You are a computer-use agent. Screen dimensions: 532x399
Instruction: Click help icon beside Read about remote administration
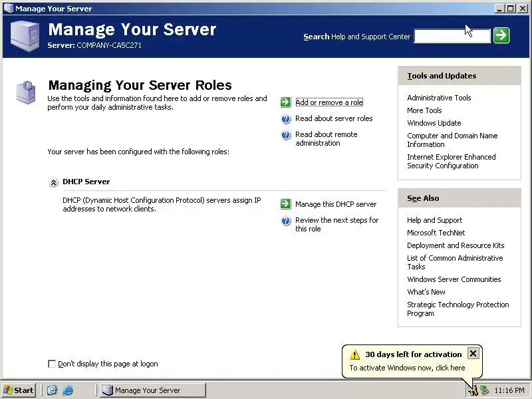[x=286, y=135]
